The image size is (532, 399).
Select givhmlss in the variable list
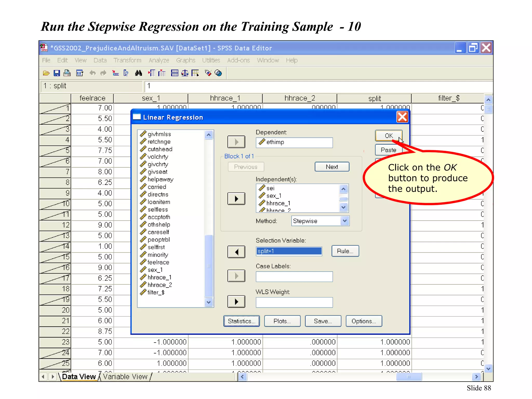159,134
